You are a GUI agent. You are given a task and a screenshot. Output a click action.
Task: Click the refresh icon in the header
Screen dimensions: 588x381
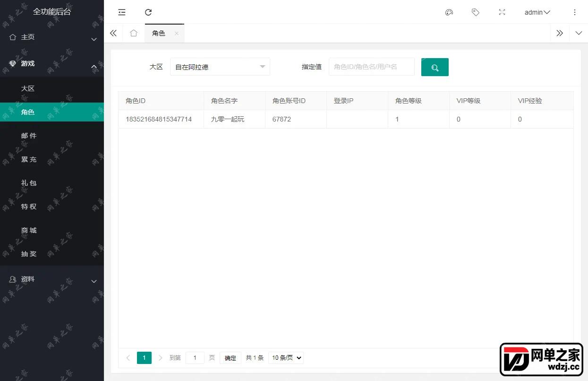tap(148, 12)
